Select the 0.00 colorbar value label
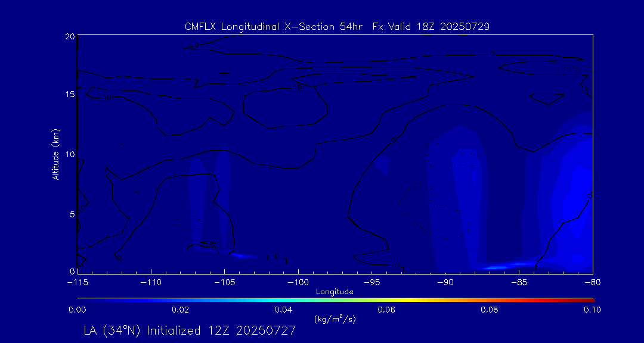Image resolution: width=644 pixels, height=343 pixels. 78,310
